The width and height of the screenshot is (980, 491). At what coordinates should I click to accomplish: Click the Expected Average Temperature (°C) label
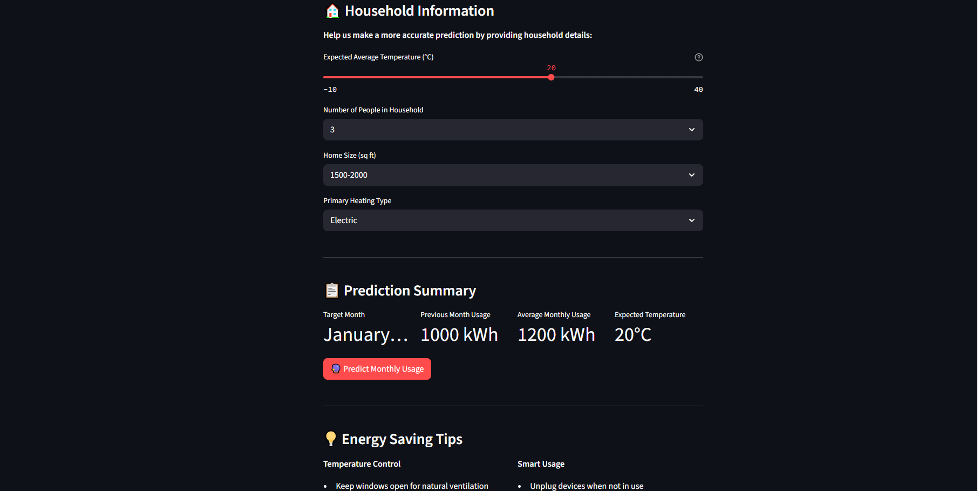(x=378, y=57)
